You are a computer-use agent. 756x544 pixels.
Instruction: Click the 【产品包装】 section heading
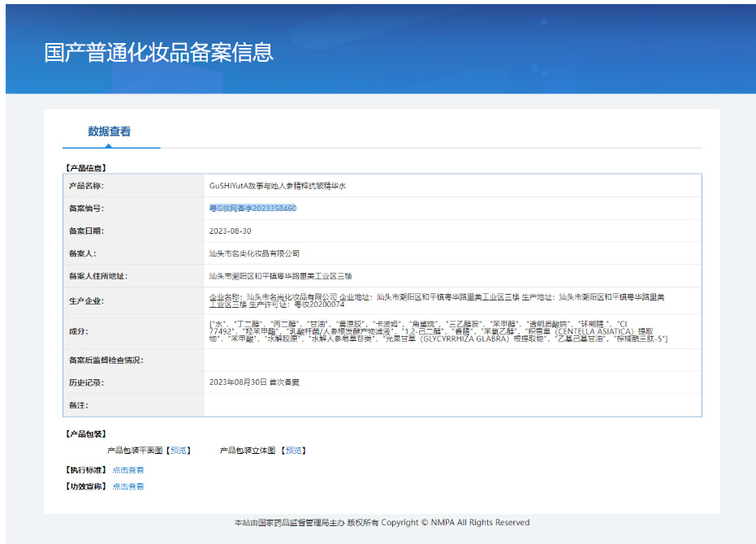[x=85, y=434]
